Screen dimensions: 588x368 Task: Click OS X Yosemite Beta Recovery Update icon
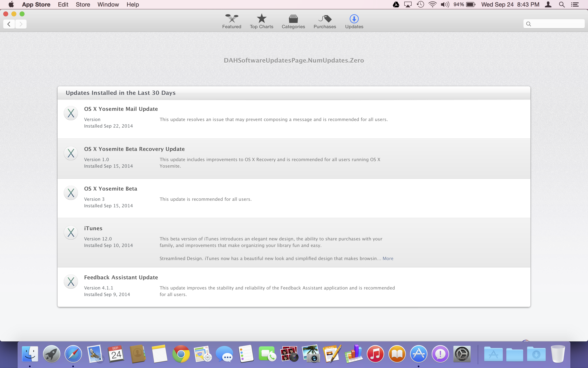71,153
